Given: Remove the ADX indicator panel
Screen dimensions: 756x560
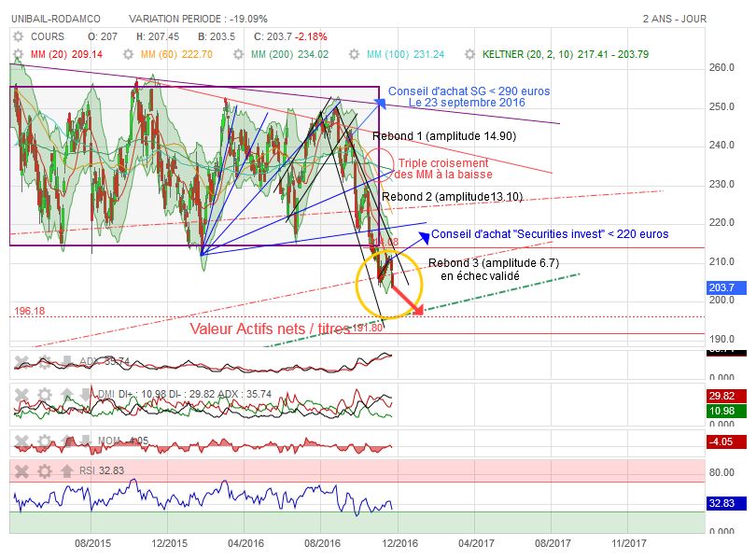Looking at the screenshot, I should pos(21,361).
